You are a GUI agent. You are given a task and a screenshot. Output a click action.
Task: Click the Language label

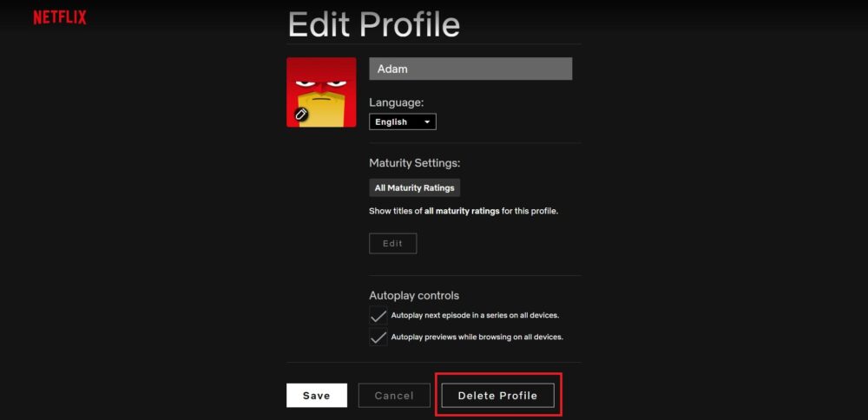tap(396, 102)
